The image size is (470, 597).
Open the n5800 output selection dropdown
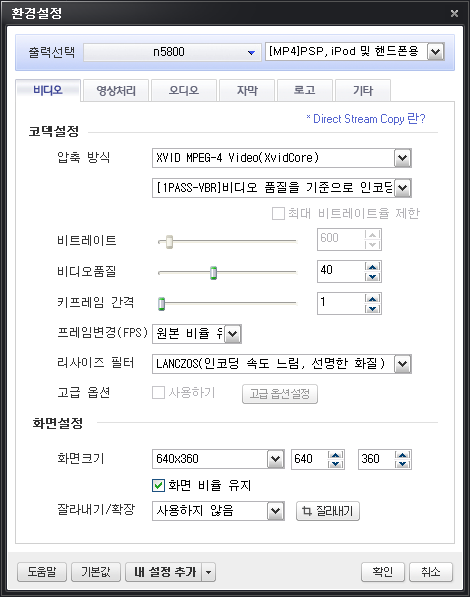(172, 52)
